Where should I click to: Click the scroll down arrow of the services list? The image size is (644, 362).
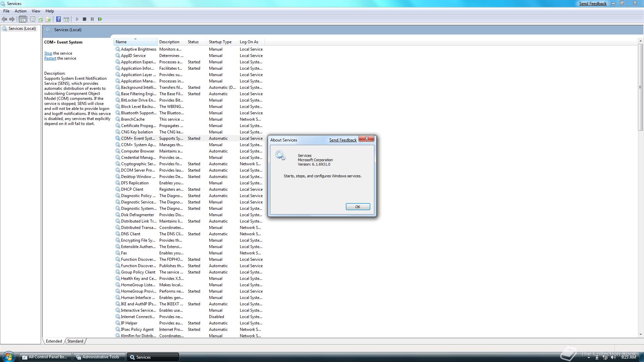pos(640,334)
